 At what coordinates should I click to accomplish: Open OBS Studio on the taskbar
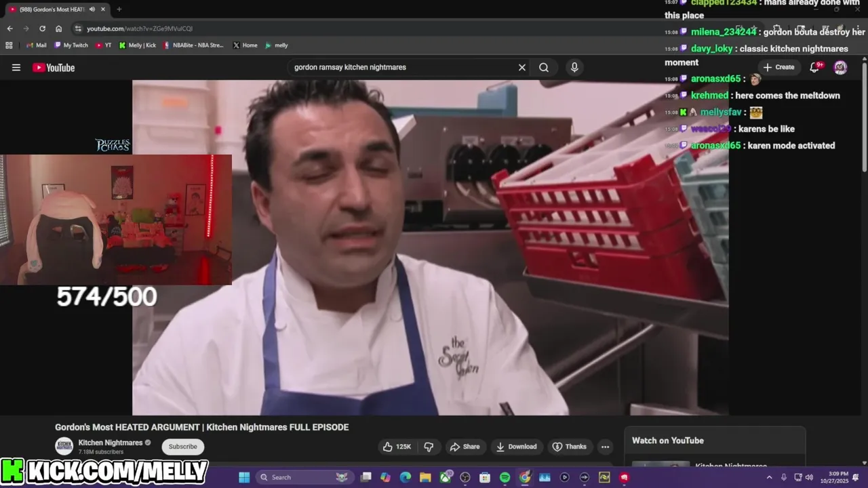pos(465,477)
